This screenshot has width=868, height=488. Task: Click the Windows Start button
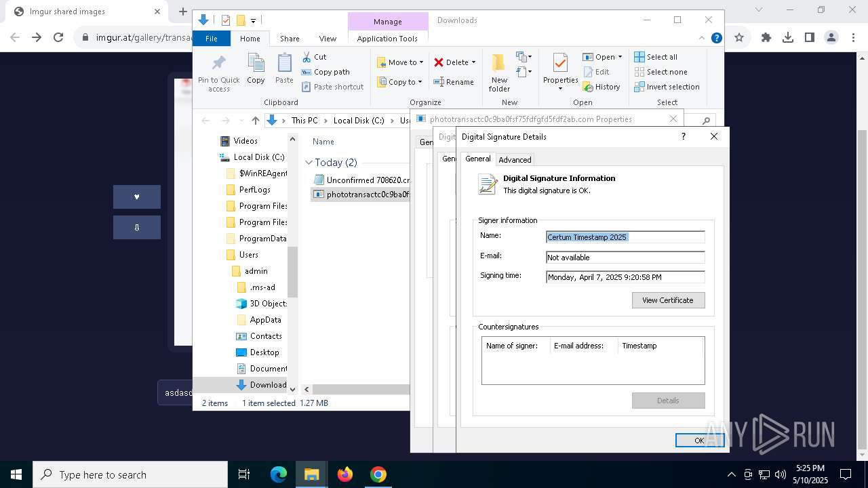pyautogui.click(x=16, y=474)
